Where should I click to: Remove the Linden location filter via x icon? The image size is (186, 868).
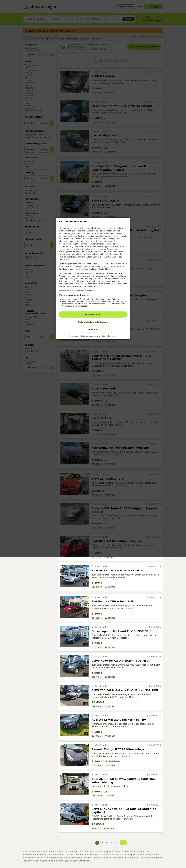point(52,368)
